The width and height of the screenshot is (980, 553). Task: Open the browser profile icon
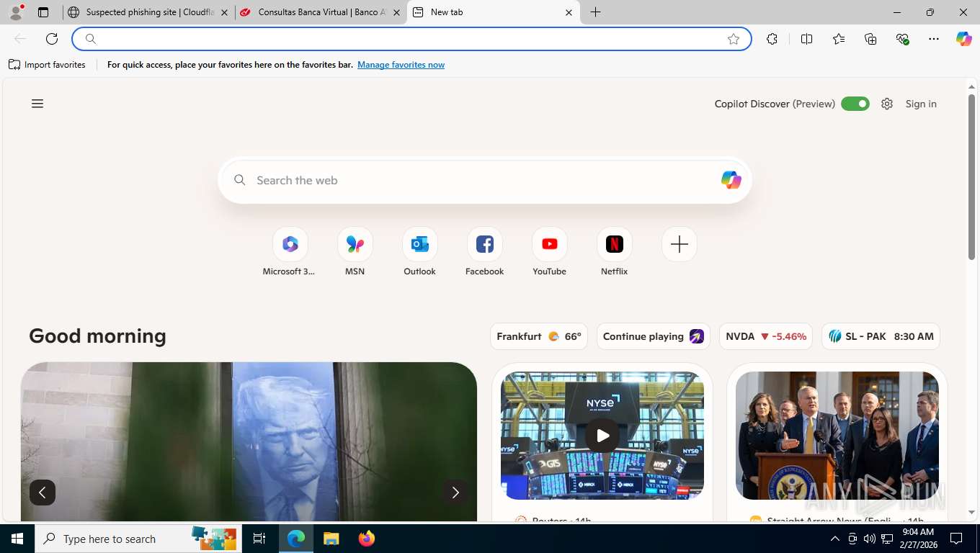pyautogui.click(x=17, y=12)
